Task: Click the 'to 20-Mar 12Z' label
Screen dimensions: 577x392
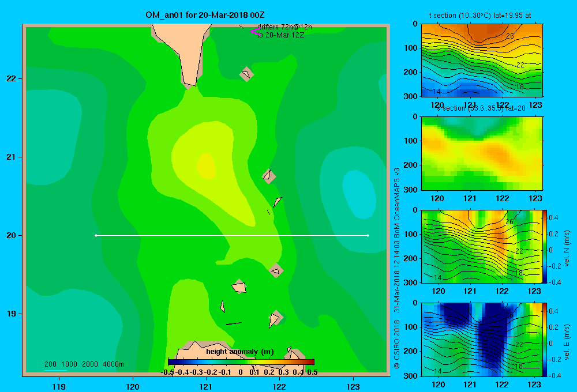Action: (x=281, y=35)
